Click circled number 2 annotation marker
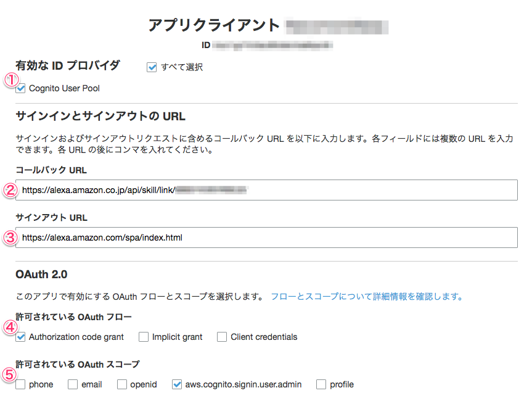This screenshot has width=532, height=409. (x=10, y=190)
